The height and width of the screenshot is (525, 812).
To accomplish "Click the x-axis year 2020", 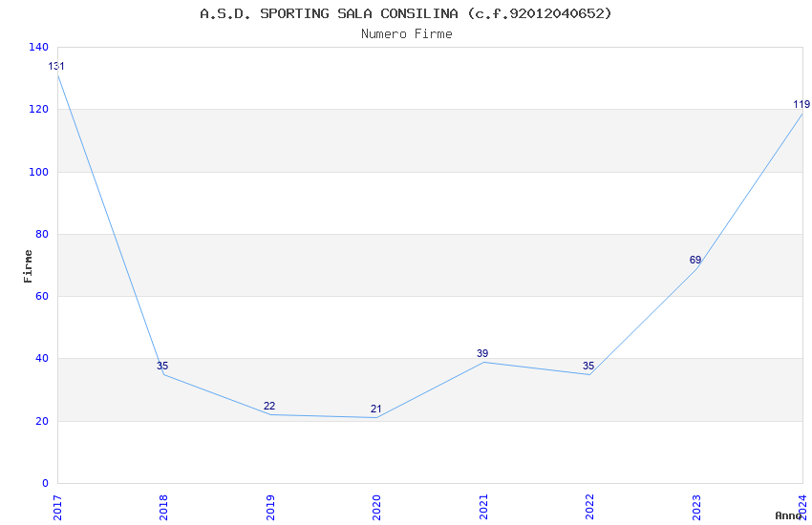I will (376, 508).
